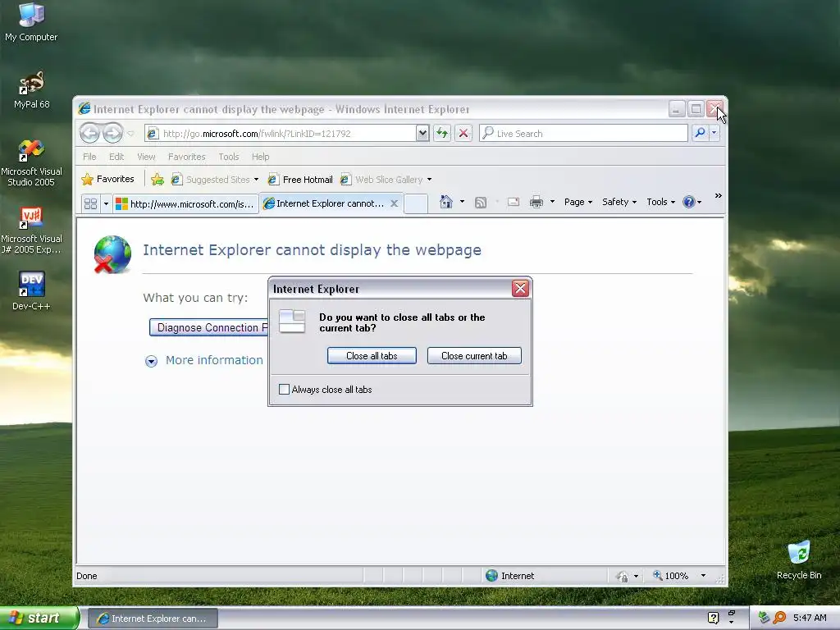Click the green Refresh icon
Image resolution: width=840 pixels, height=630 pixels.
[x=442, y=133]
